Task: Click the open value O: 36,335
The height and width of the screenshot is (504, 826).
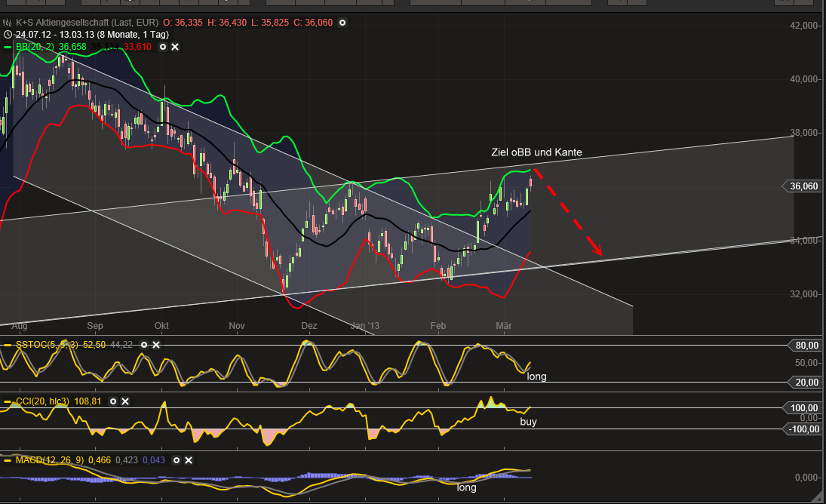Action: (183, 23)
